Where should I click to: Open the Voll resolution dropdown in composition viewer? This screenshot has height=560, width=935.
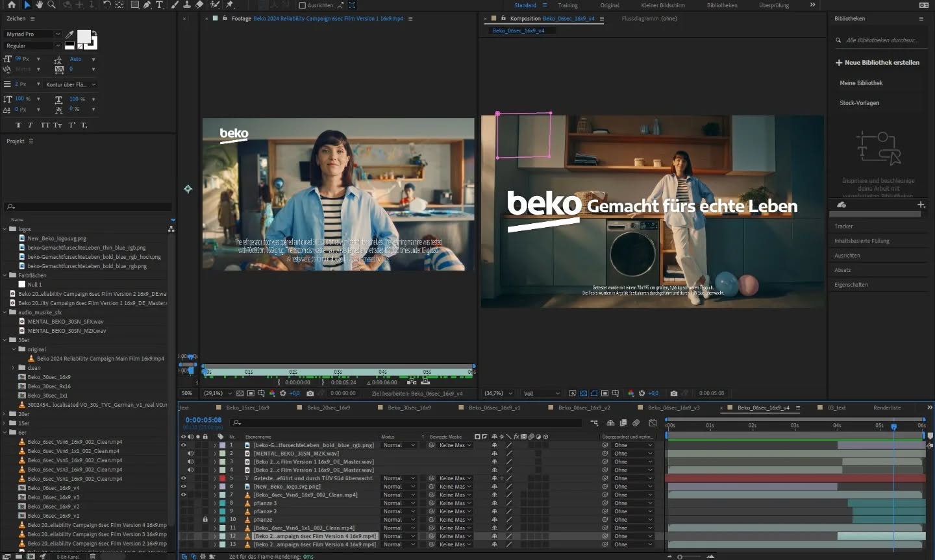542,393
